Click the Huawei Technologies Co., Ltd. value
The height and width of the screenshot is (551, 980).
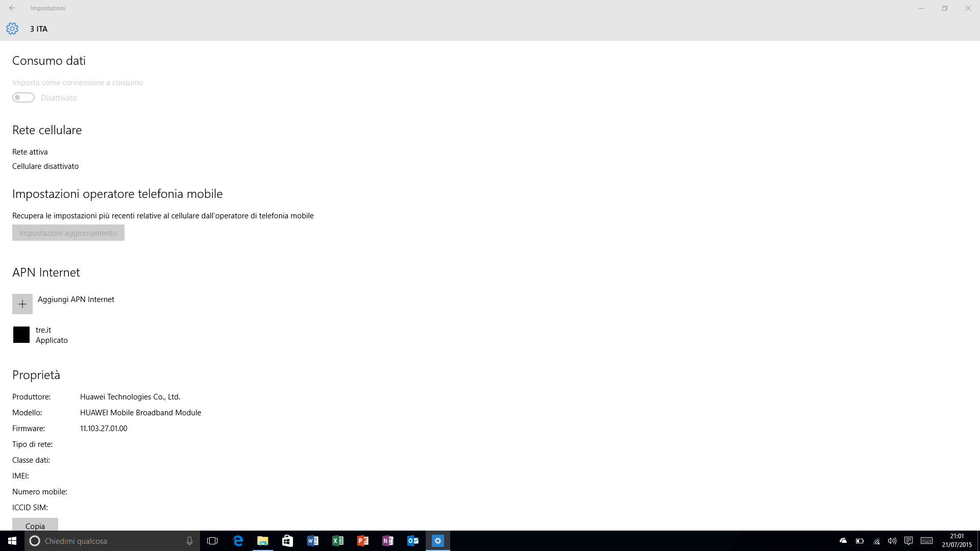[130, 397]
